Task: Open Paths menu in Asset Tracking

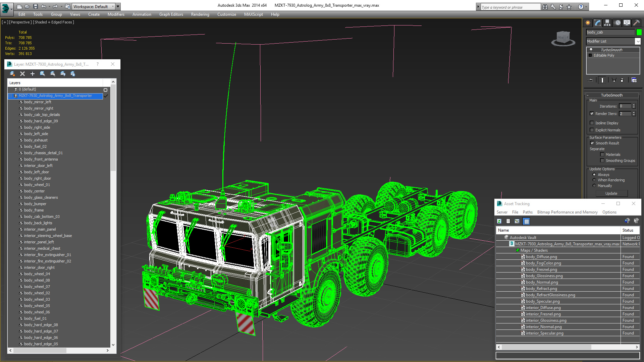Action: coord(528,212)
